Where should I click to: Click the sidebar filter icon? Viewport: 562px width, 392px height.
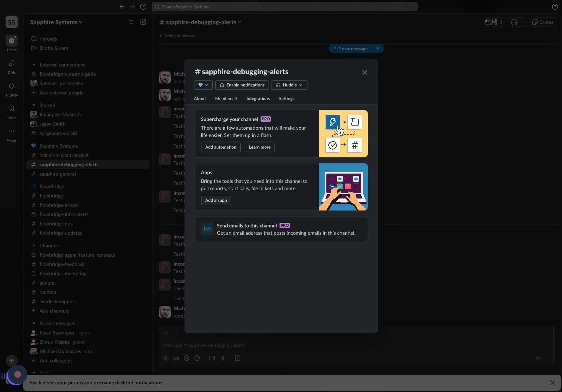coord(131,22)
